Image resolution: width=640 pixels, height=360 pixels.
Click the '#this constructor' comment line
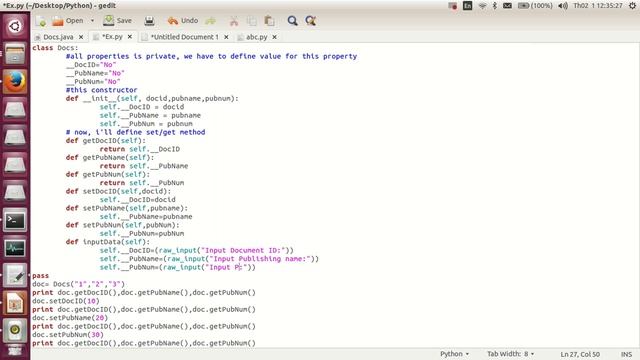point(101,90)
